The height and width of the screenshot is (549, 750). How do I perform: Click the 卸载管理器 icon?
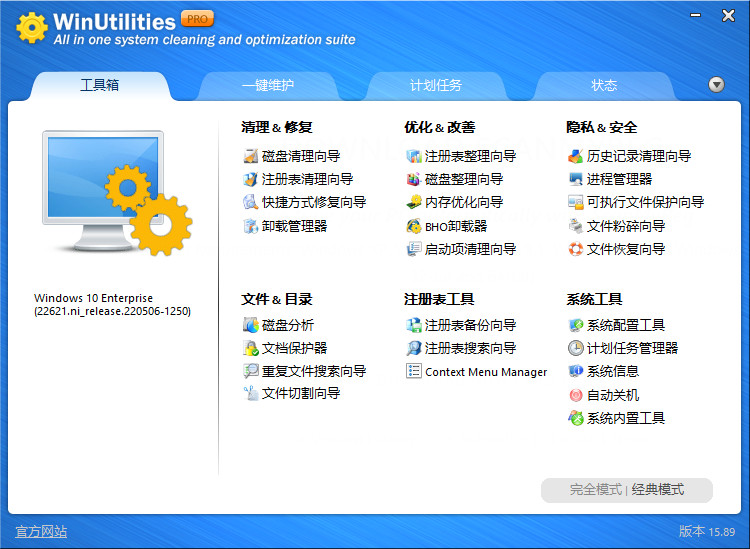pos(251,226)
